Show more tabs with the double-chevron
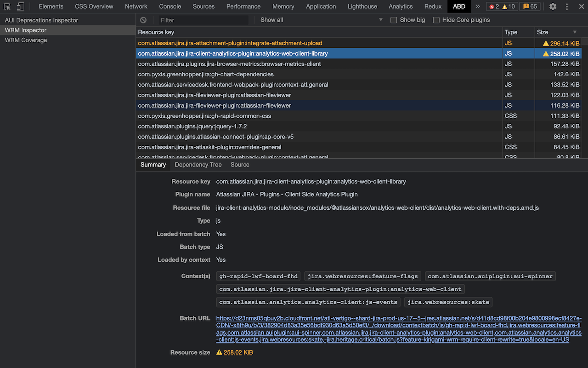This screenshot has height=368, width=588. click(x=478, y=6)
